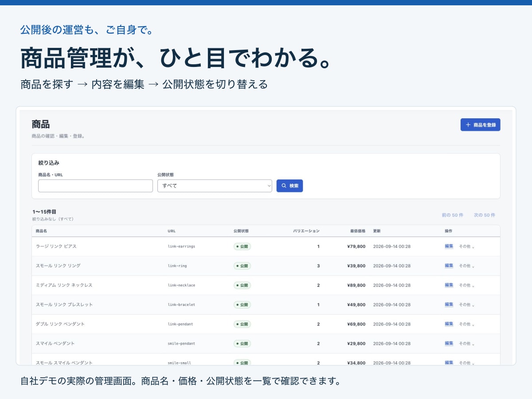Click the ¥49,800 price cell
Image resolution: width=532 pixels, height=399 pixels.
(x=356, y=305)
